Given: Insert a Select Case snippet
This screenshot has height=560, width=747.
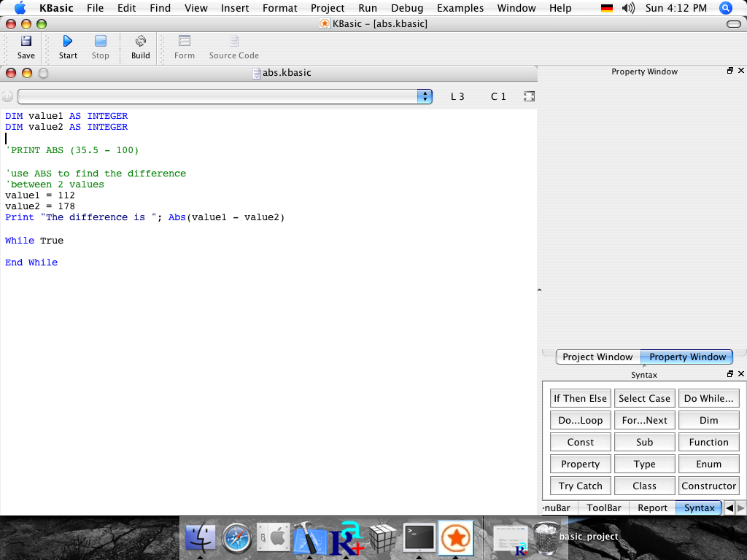Looking at the screenshot, I should point(644,398).
